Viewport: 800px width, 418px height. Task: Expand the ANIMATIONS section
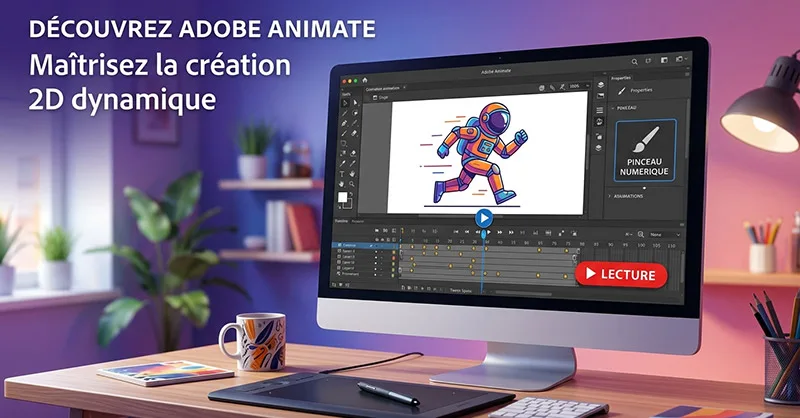pyautogui.click(x=610, y=196)
